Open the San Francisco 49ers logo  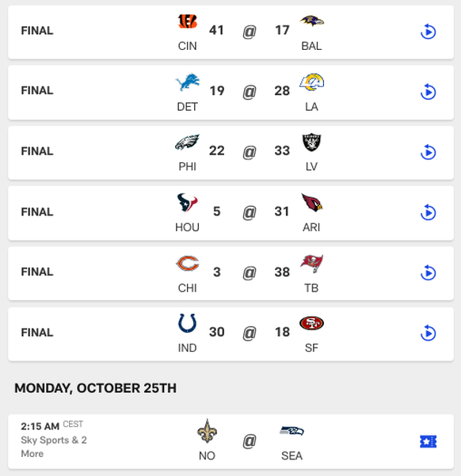(312, 323)
